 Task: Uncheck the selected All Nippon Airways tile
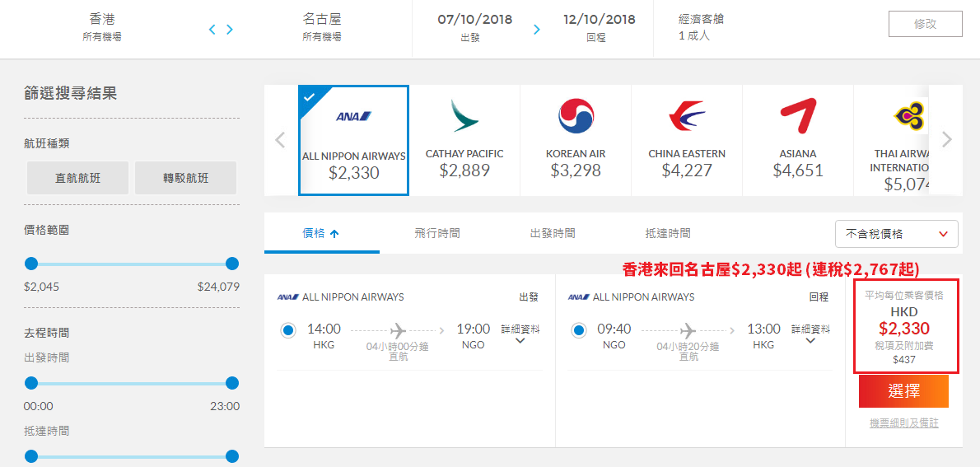354,141
